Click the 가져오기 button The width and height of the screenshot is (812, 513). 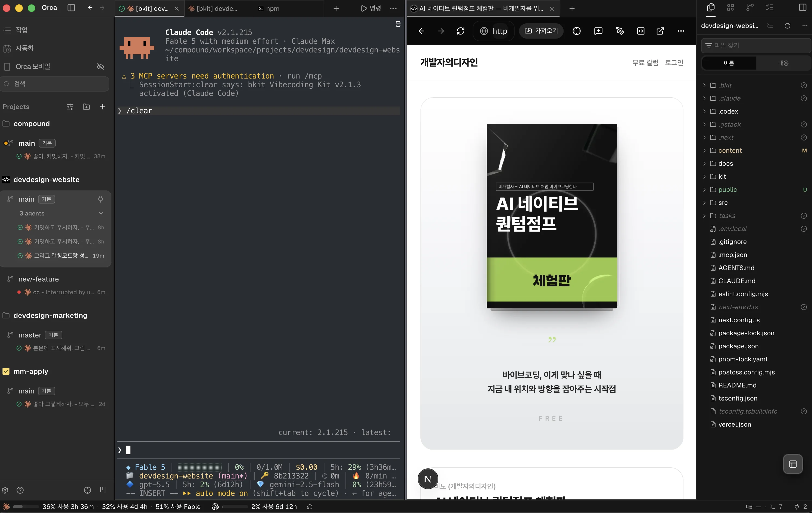click(x=541, y=31)
